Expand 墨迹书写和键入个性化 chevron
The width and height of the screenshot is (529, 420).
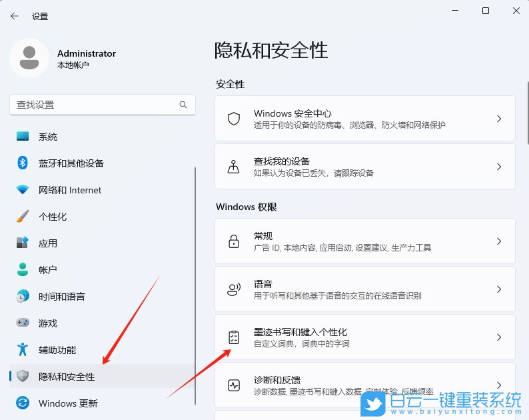click(x=499, y=337)
